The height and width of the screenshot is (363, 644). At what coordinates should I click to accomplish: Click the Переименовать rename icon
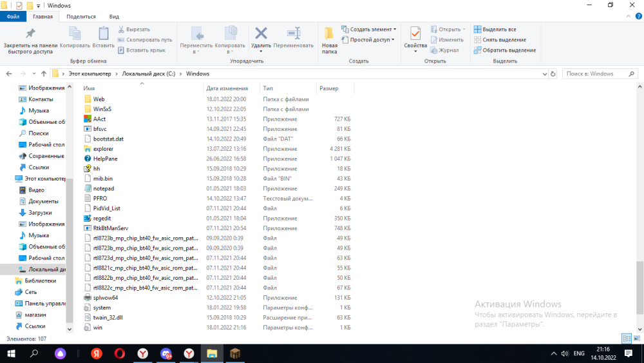[293, 33]
